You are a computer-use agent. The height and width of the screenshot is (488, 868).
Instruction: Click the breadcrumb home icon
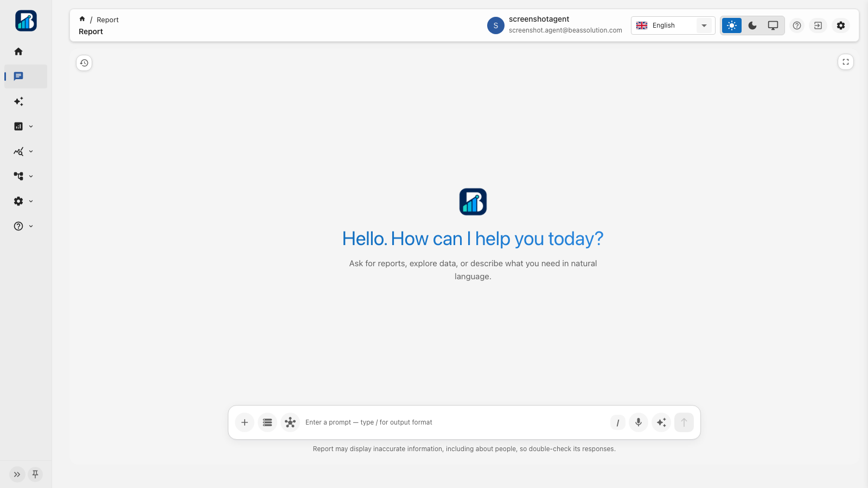click(x=82, y=19)
